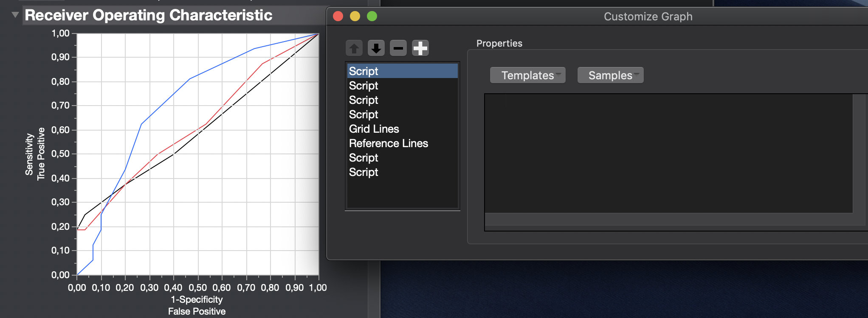Select the highlighted first Script entry
The image size is (868, 318).
(x=364, y=71)
